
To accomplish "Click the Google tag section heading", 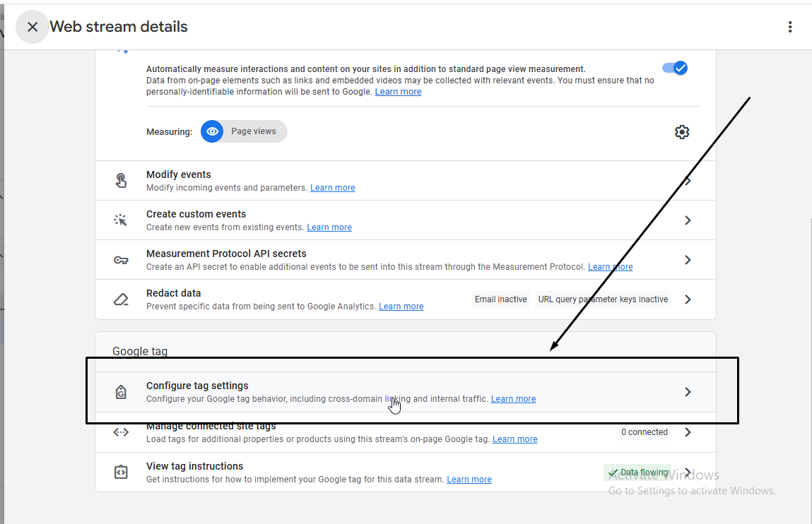I will 140,351.
